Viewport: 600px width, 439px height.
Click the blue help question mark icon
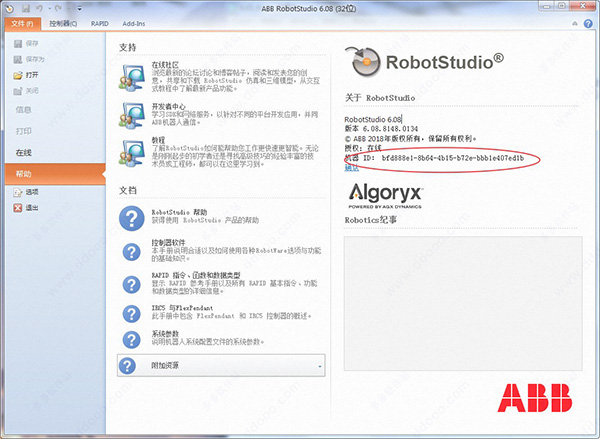tap(588, 24)
